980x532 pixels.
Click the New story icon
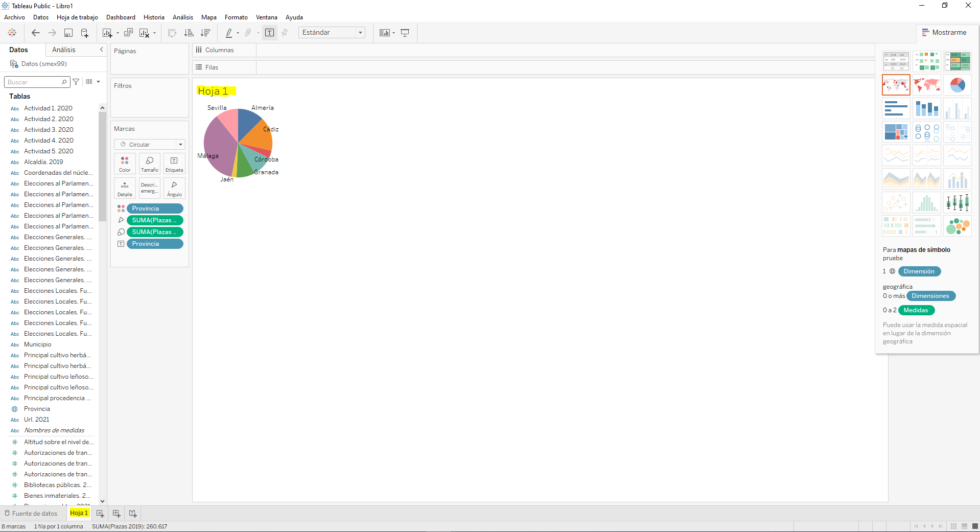133,513
